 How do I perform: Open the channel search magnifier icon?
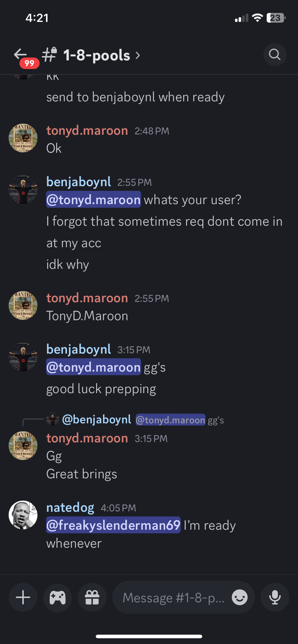pos(275,55)
